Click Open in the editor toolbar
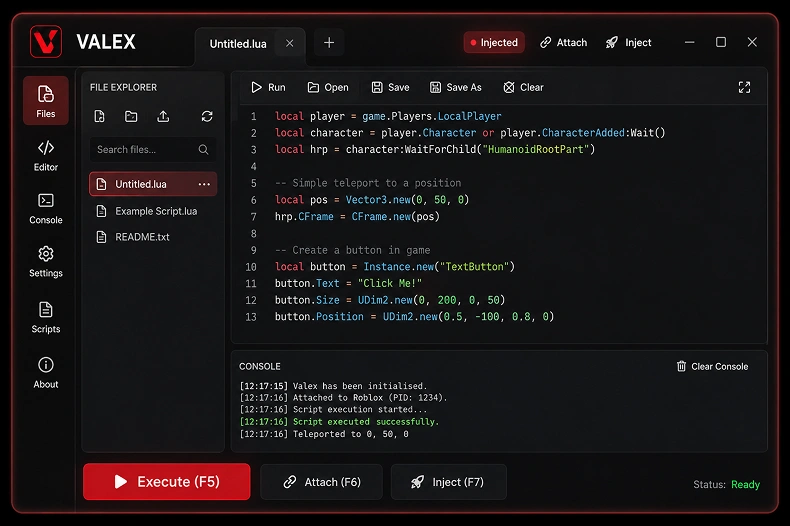Screen dimensions: 790x526 328,88
